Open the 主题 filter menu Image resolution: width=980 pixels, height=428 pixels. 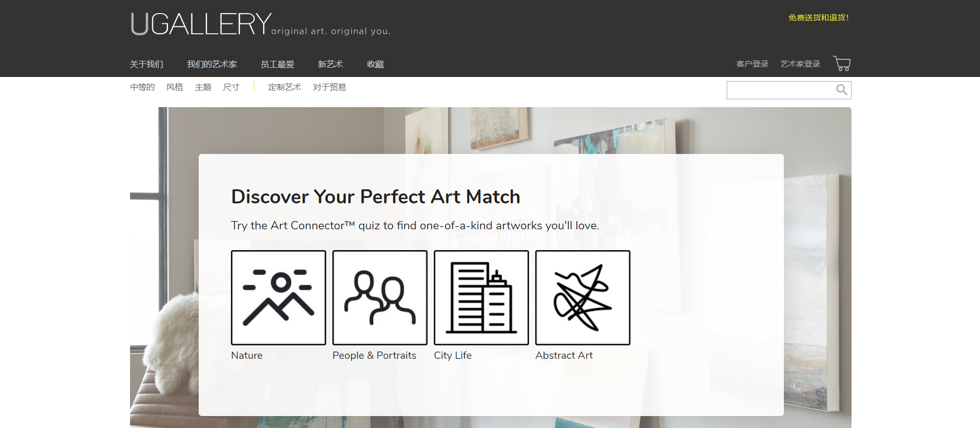(203, 87)
